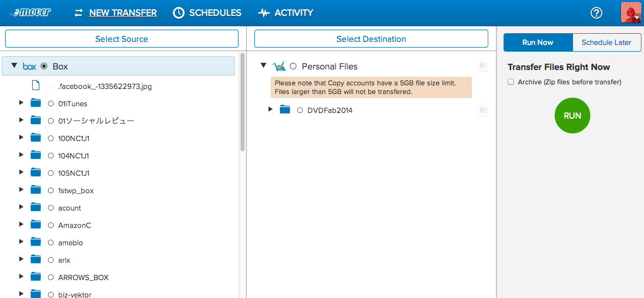Click the folder icon beside 100NC1J1
The width and height of the screenshot is (644, 298).
pos(35,138)
